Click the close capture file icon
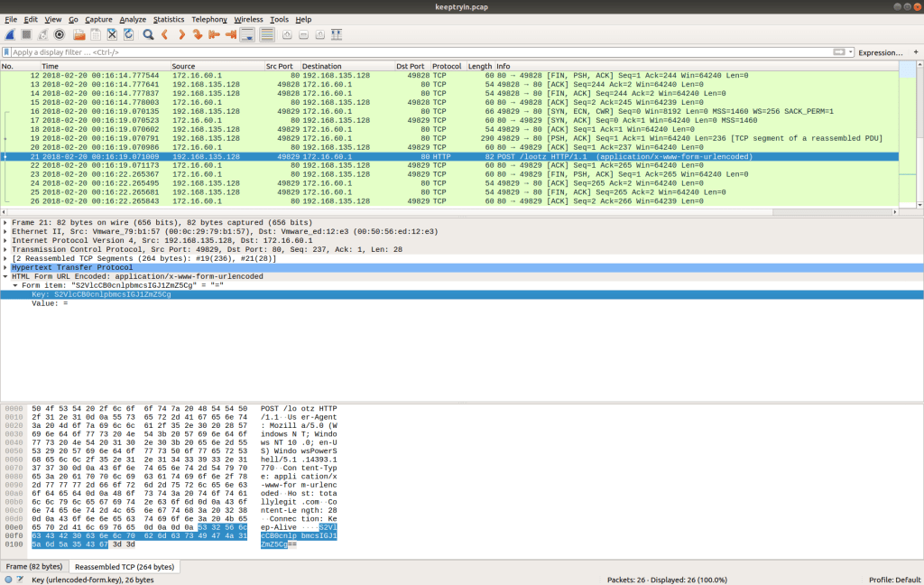This screenshot has height=585, width=924. (x=112, y=34)
